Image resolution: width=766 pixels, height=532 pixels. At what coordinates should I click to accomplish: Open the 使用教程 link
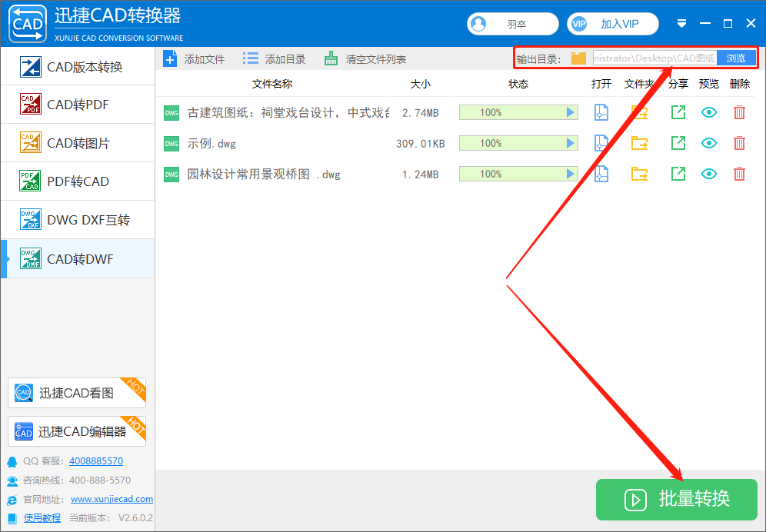[x=42, y=518]
